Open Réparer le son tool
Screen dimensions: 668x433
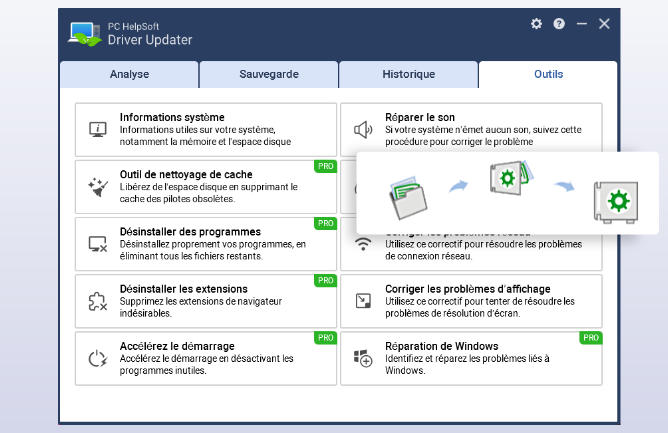[471, 128]
